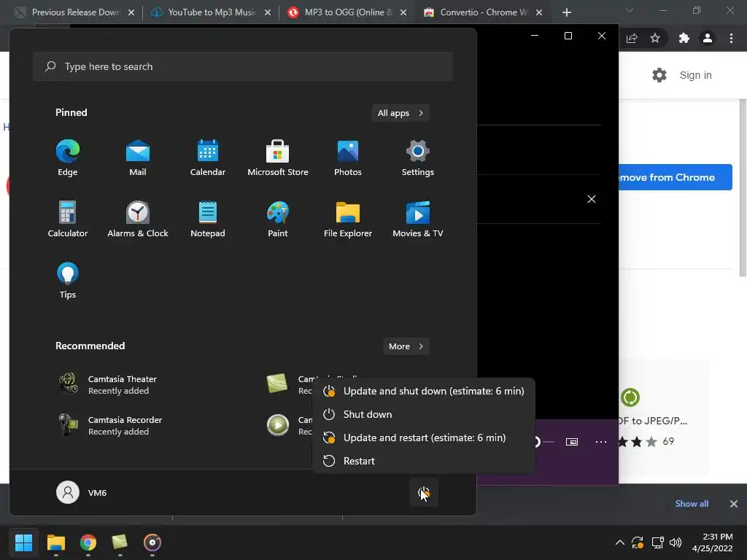The width and height of the screenshot is (747, 560).
Task: Switch to Chrome from the taskbar
Action: coord(88,542)
